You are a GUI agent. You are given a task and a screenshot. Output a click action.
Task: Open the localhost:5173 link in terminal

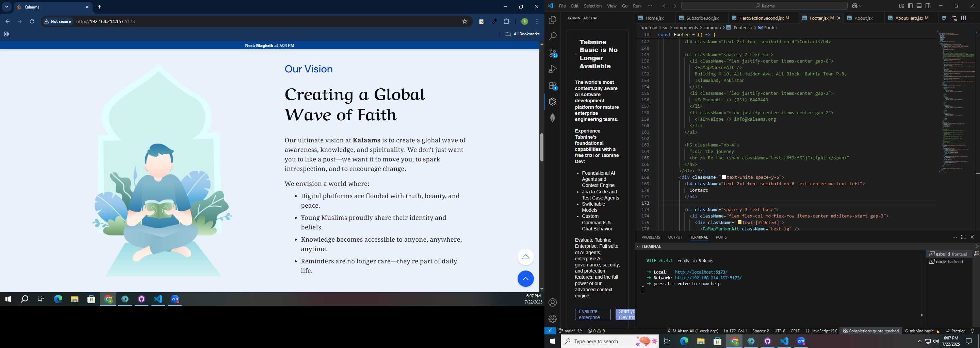(701, 272)
